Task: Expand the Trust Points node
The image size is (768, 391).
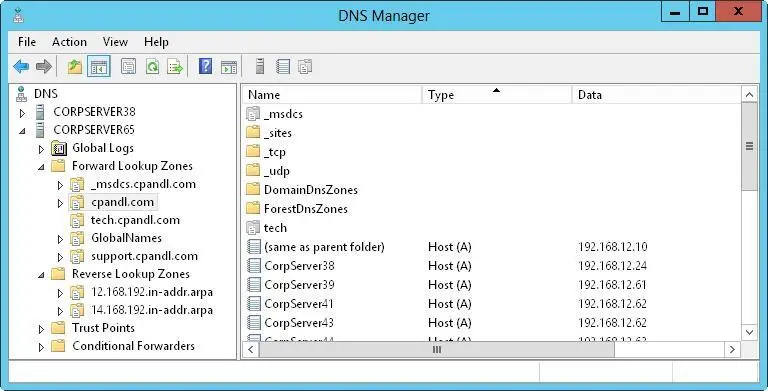Action: click(x=41, y=329)
